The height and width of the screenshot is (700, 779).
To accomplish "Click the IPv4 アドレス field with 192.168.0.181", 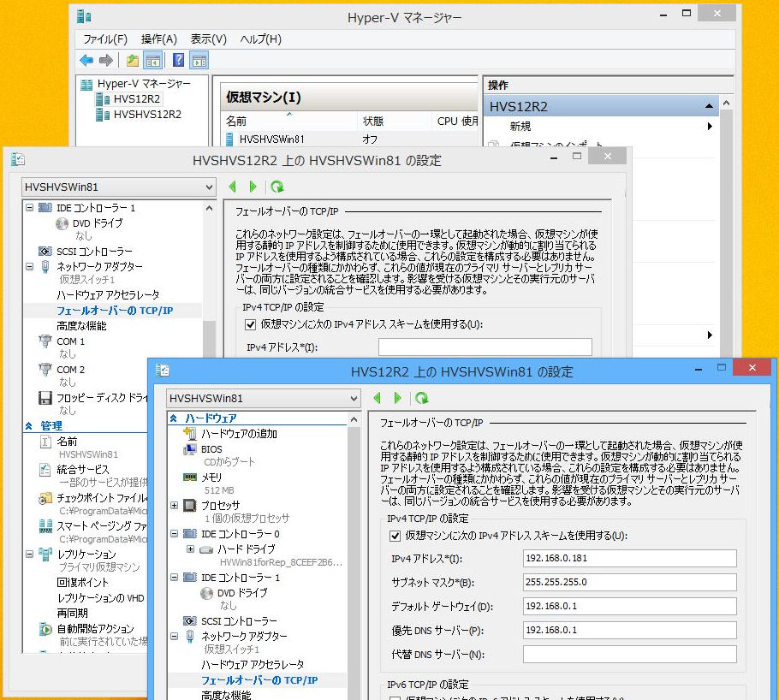I will click(629, 559).
